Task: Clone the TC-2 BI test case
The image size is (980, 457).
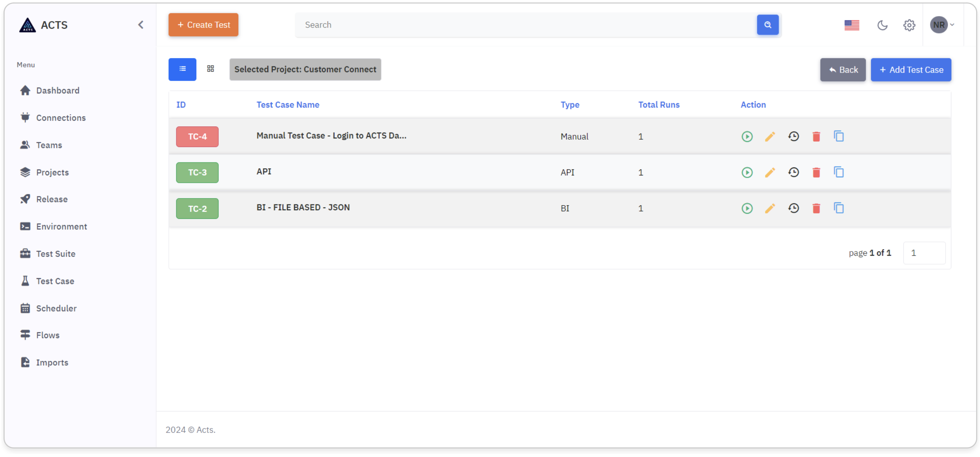Action: (839, 208)
